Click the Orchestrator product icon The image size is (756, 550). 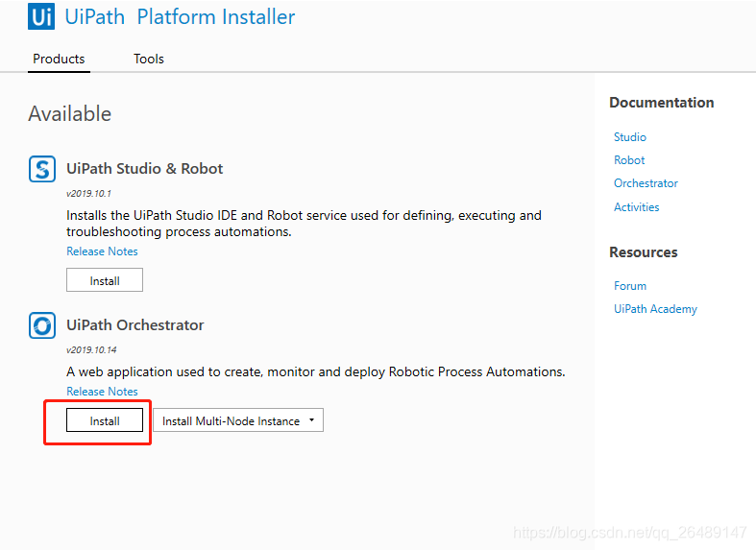coord(42,325)
